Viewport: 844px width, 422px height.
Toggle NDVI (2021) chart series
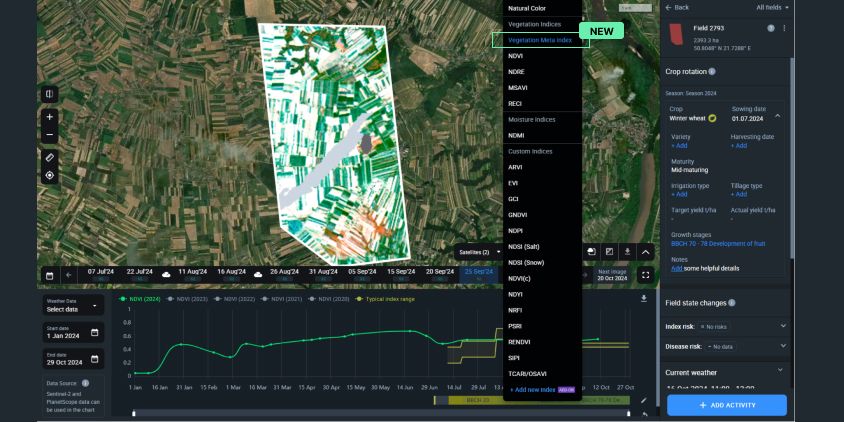coord(282,299)
